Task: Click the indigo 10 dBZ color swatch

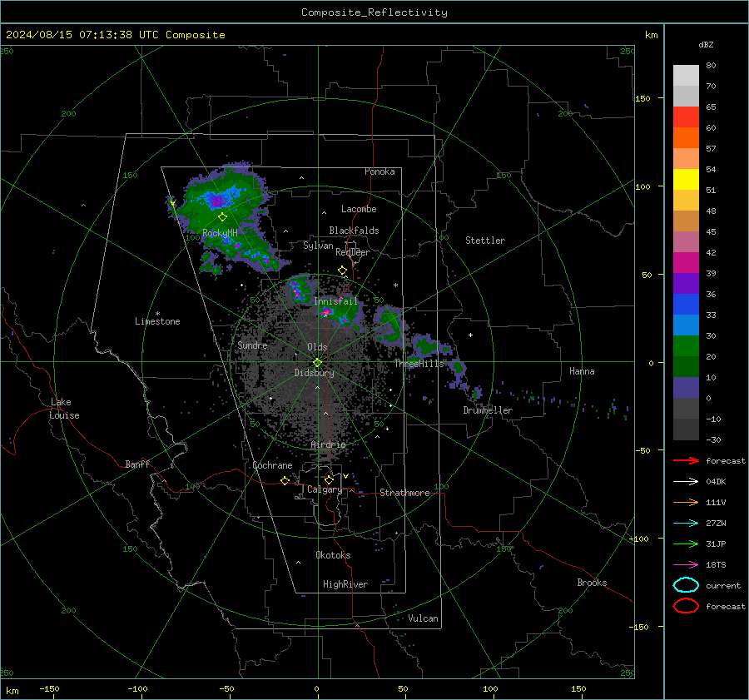Action: point(686,388)
